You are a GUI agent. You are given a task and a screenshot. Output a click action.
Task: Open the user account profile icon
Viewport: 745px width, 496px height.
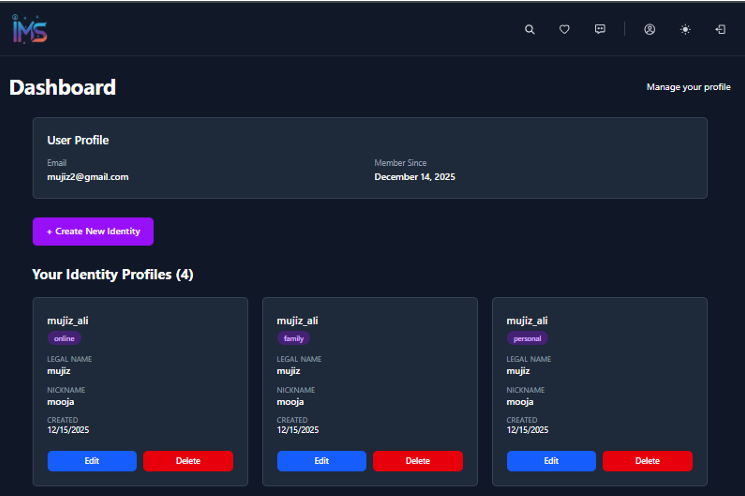[x=650, y=30]
